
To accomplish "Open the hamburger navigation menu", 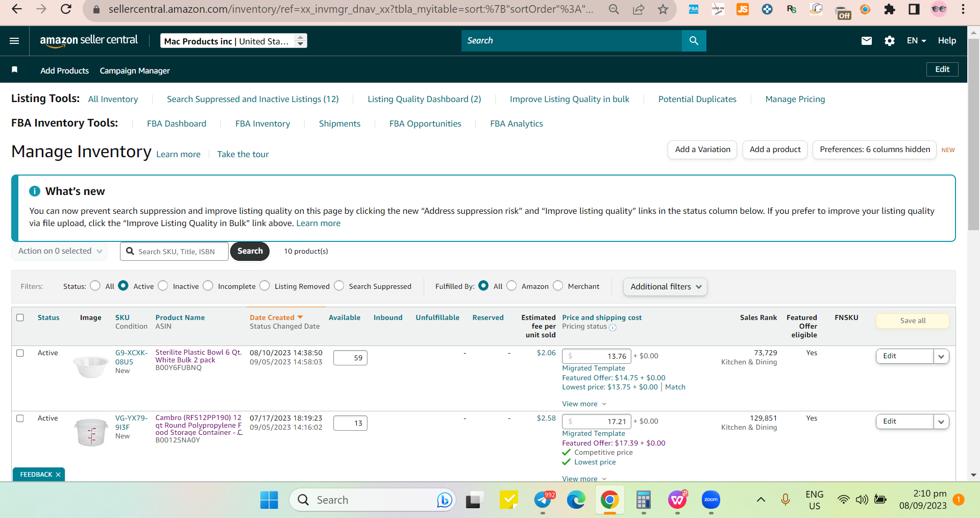I will pyautogui.click(x=14, y=41).
